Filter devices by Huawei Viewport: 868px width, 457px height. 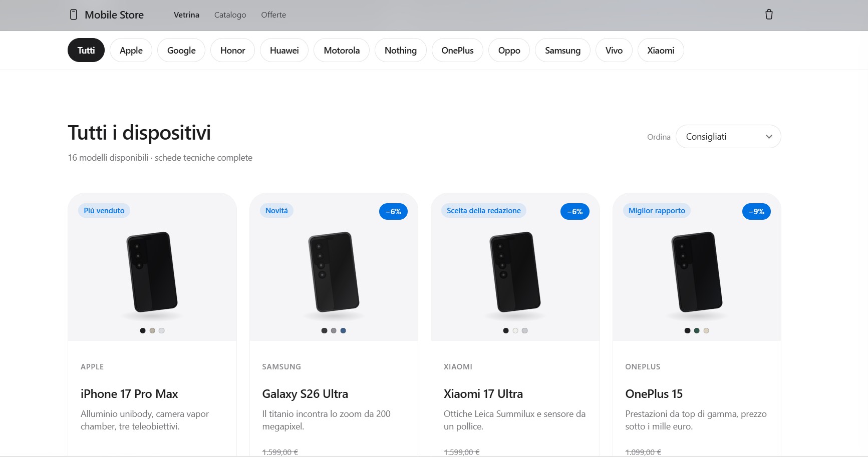(x=284, y=50)
